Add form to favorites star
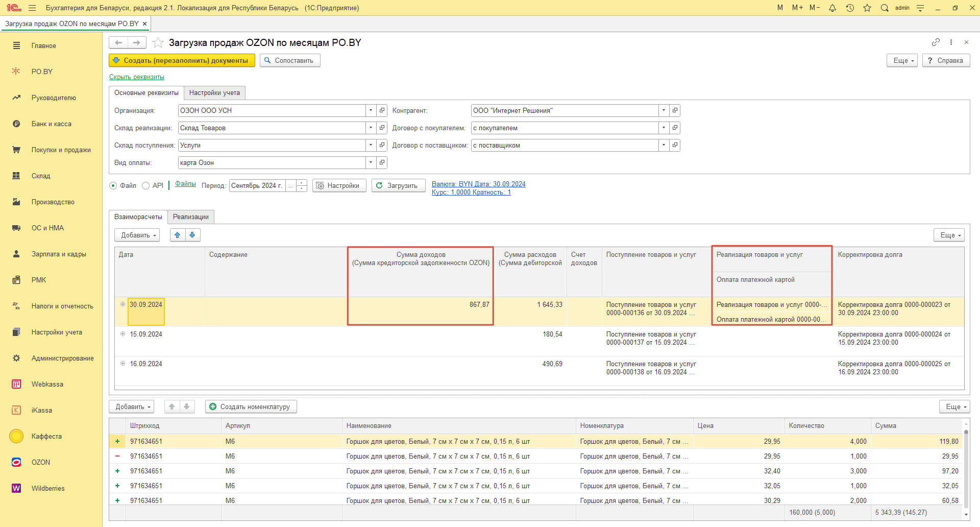 point(158,42)
